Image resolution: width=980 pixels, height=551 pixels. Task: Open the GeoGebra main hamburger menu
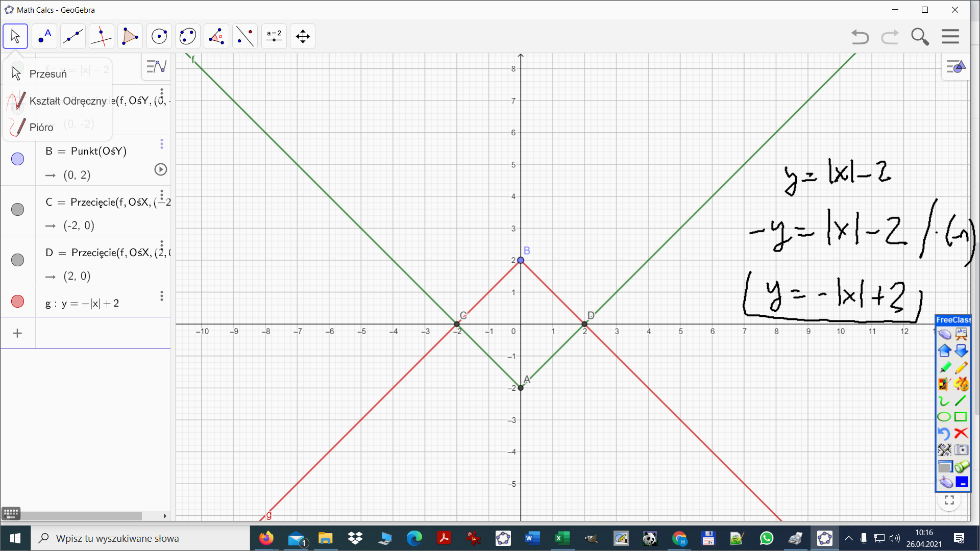950,36
